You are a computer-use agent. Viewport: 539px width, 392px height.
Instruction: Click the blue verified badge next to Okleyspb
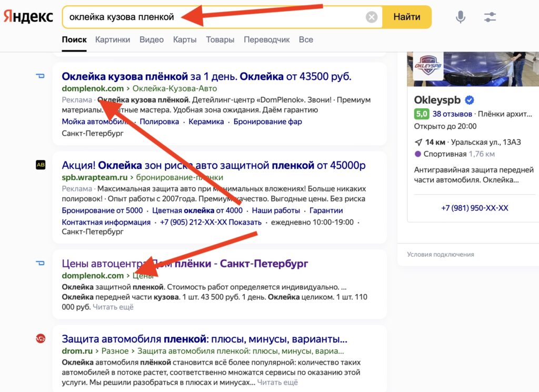click(470, 100)
